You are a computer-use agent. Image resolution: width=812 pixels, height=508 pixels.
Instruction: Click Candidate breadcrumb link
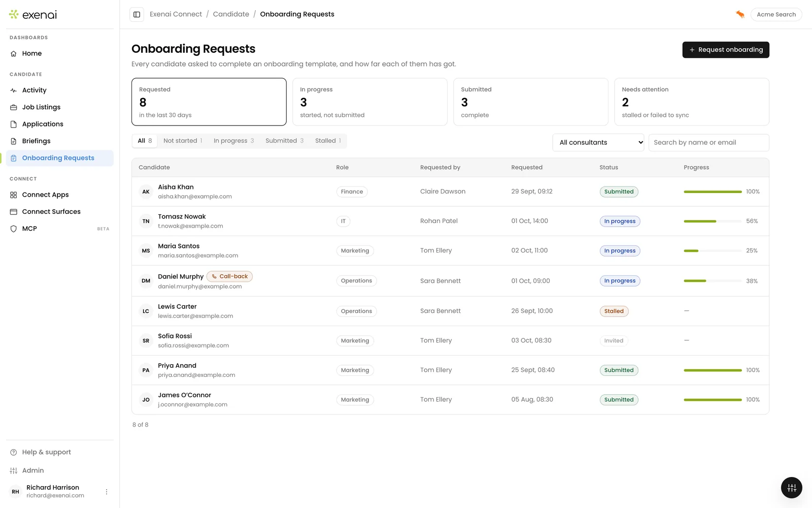[x=231, y=14]
